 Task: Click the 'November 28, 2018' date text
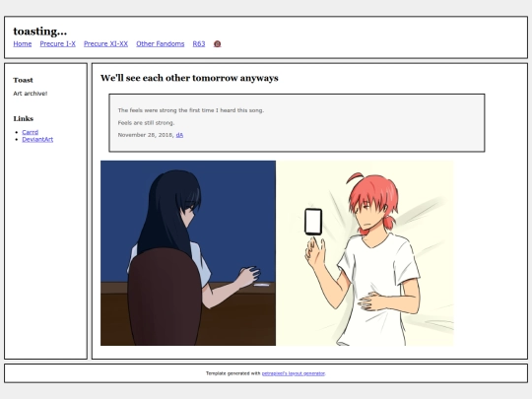(145, 135)
